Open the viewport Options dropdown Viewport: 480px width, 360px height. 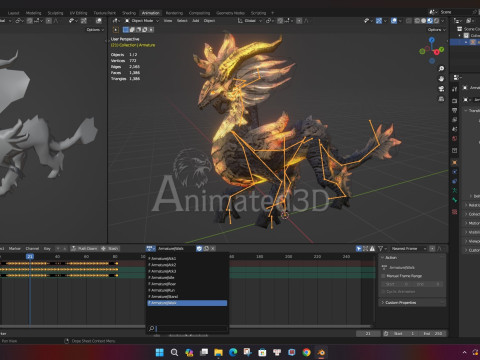pos(437,30)
